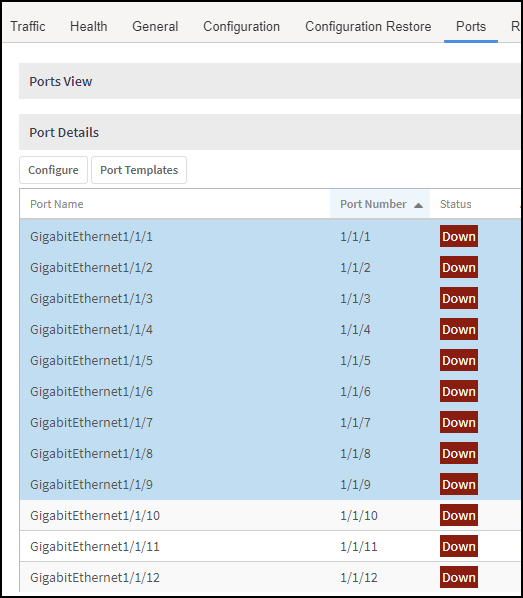The width and height of the screenshot is (523, 598).
Task: Click Down status badge for port 1/1/1
Action: coord(459,236)
